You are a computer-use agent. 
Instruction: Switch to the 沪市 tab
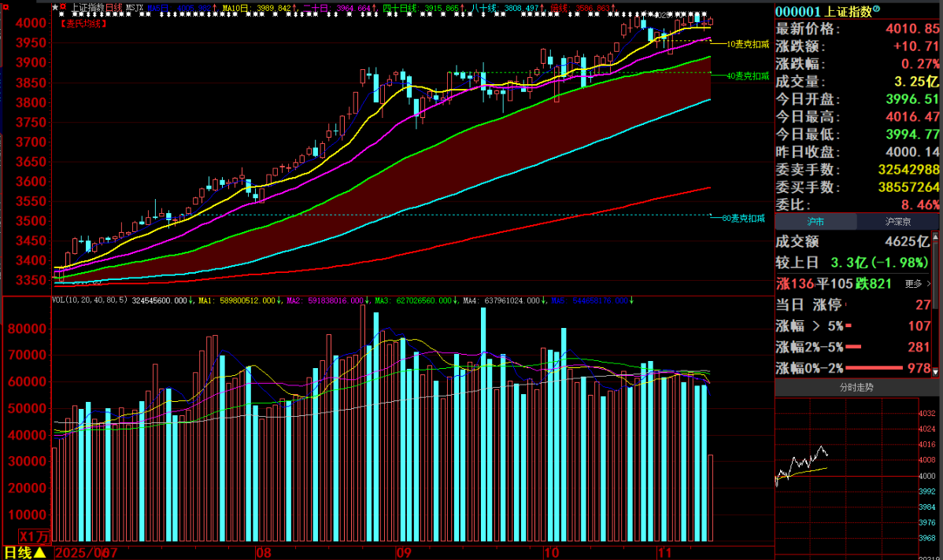point(815,222)
